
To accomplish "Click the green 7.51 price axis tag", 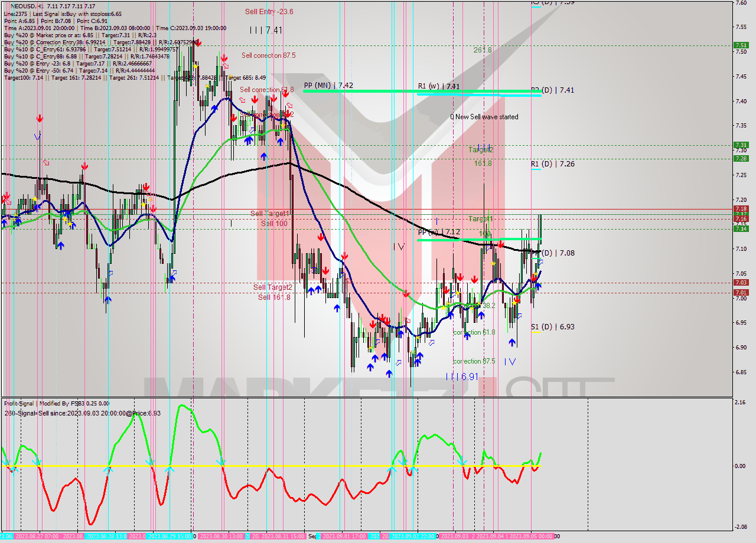I will click(x=741, y=45).
